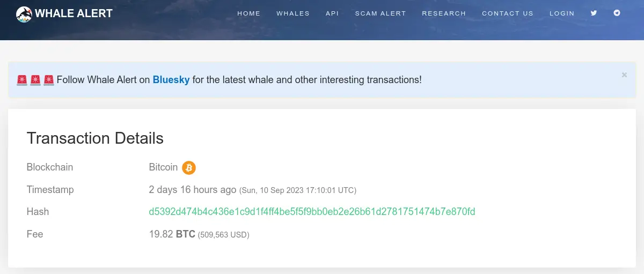Open the transaction hash link
644x274 pixels.
[x=312, y=212]
